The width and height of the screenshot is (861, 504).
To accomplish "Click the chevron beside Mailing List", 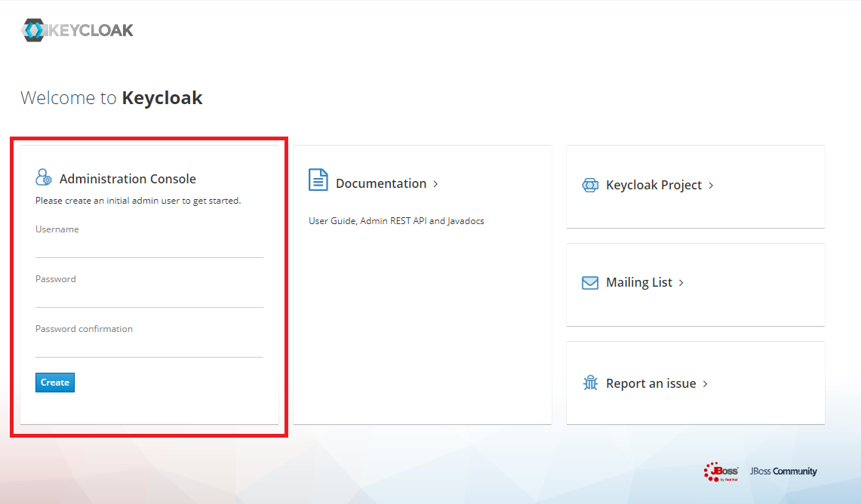I will [681, 283].
